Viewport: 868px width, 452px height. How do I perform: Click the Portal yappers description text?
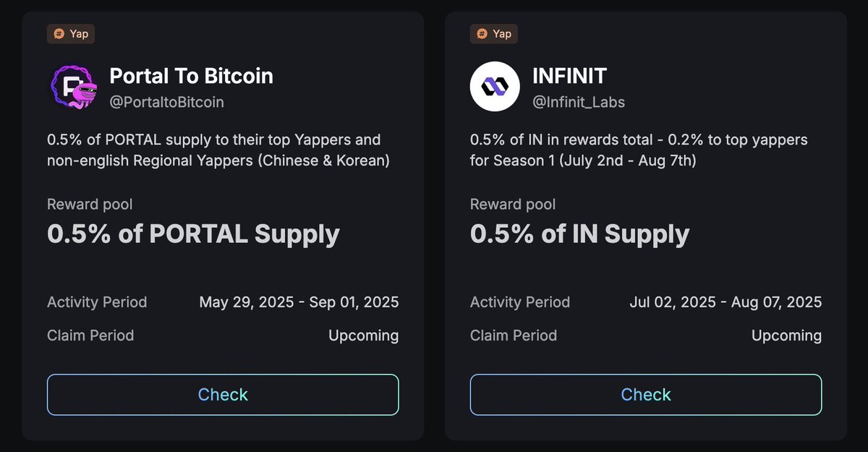218,150
